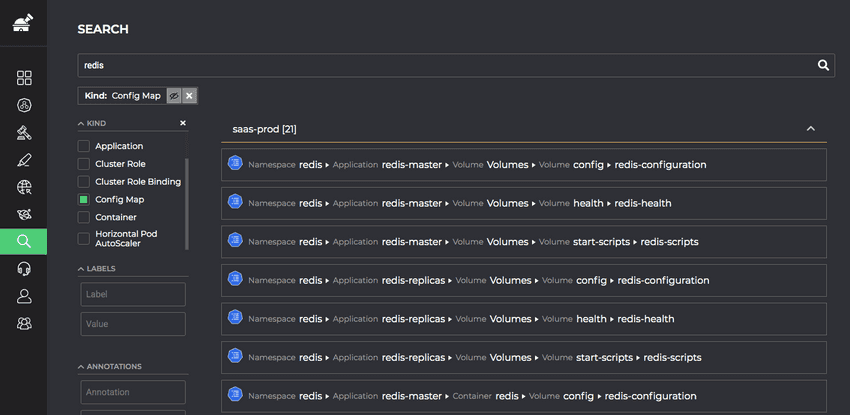Viewport: 850px width, 415px height.
Task: Click the magnifier icon in search box
Action: pyautogui.click(x=823, y=65)
